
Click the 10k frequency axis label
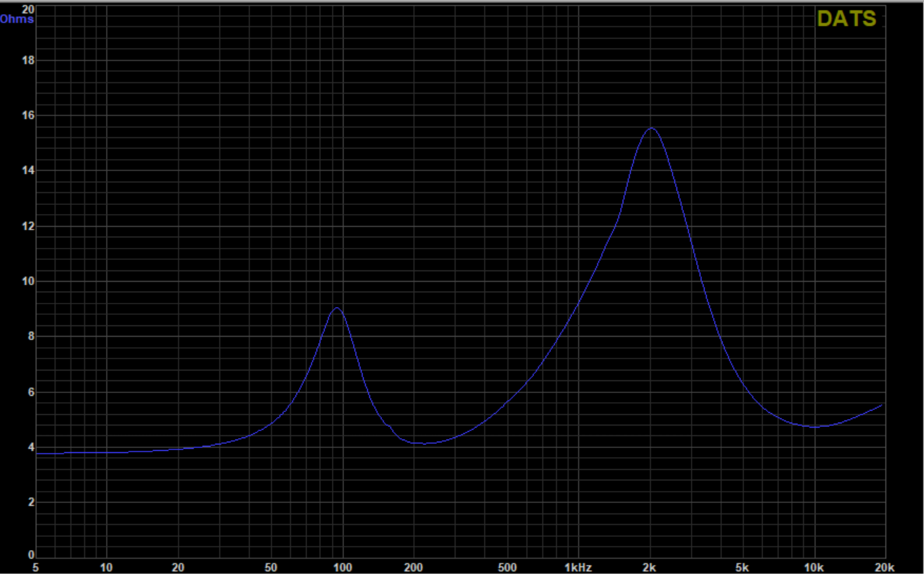click(x=814, y=567)
